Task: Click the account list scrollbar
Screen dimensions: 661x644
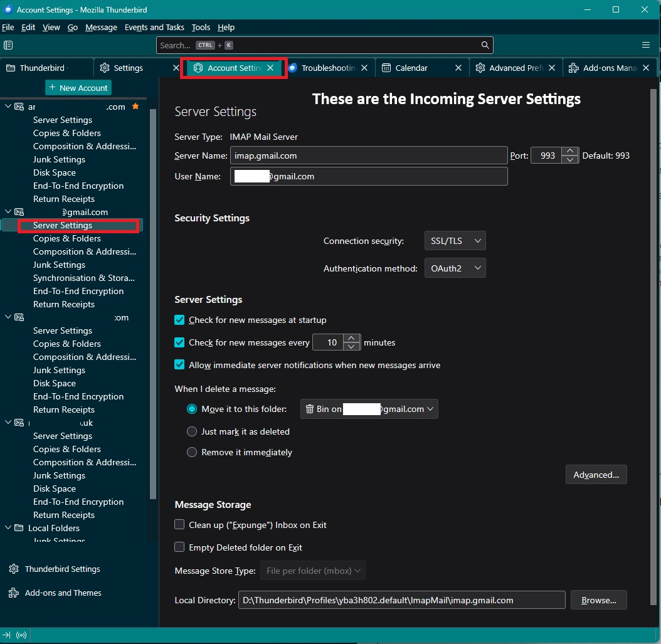Action: (153, 304)
